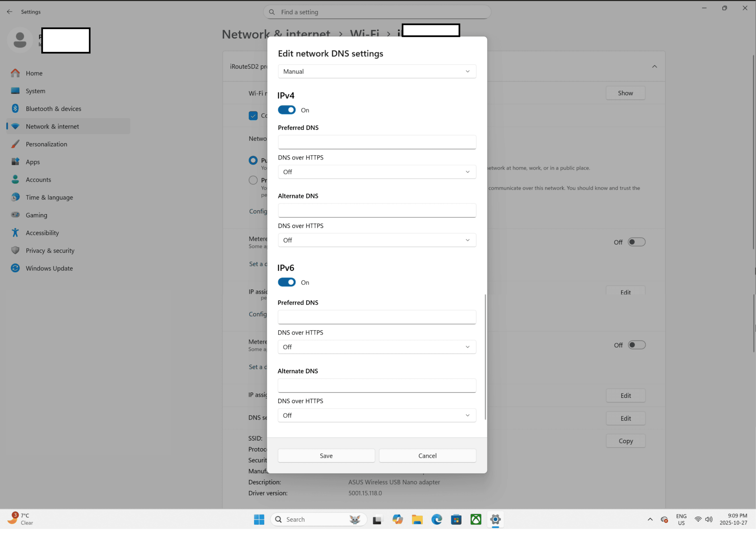
Task: Expand IPv6 alternate DNS over HTTPS dropdown
Action: [377, 415]
